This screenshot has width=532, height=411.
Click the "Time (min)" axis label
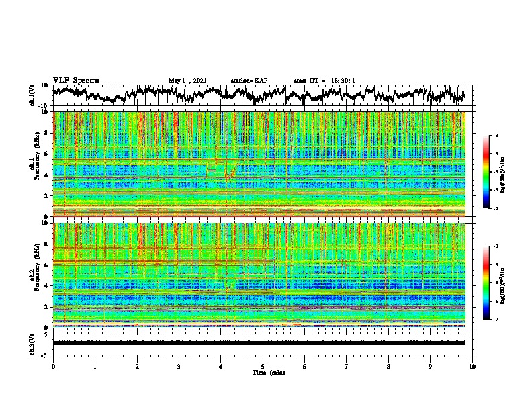point(269,373)
